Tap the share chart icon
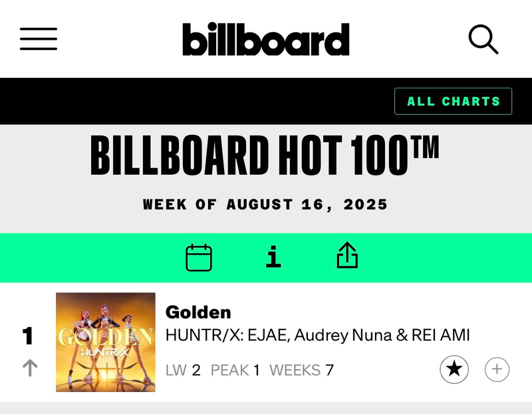The width and height of the screenshot is (532, 416). point(348,257)
